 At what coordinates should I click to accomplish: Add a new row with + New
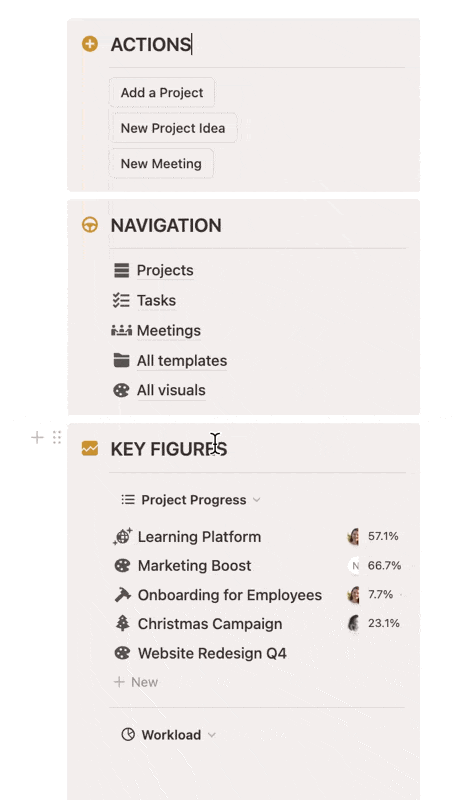(x=136, y=682)
